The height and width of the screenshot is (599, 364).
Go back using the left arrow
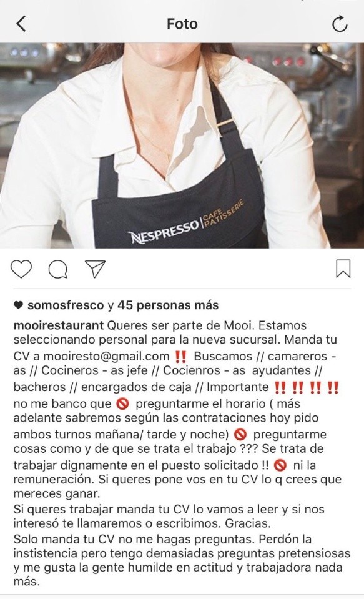[x=22, y=24]
